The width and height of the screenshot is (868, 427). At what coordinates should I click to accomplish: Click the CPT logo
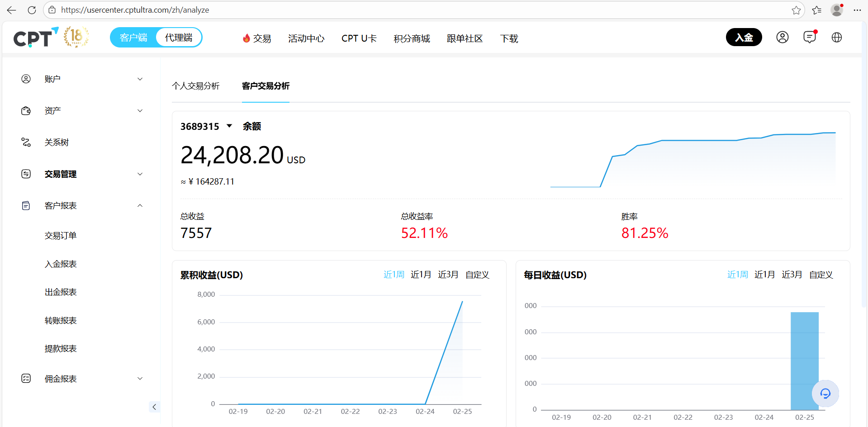click(36, 38)
